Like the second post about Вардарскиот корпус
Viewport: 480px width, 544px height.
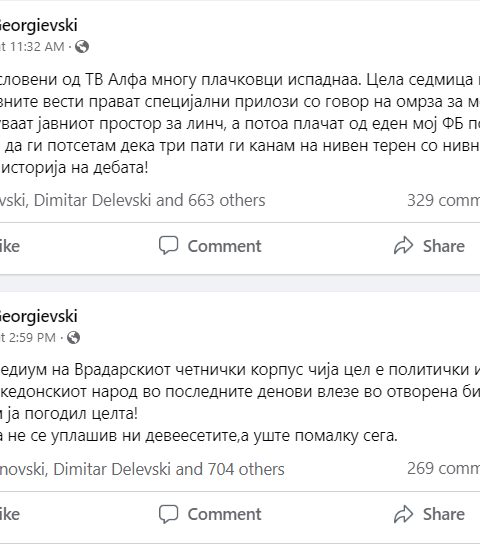point(10,514)
